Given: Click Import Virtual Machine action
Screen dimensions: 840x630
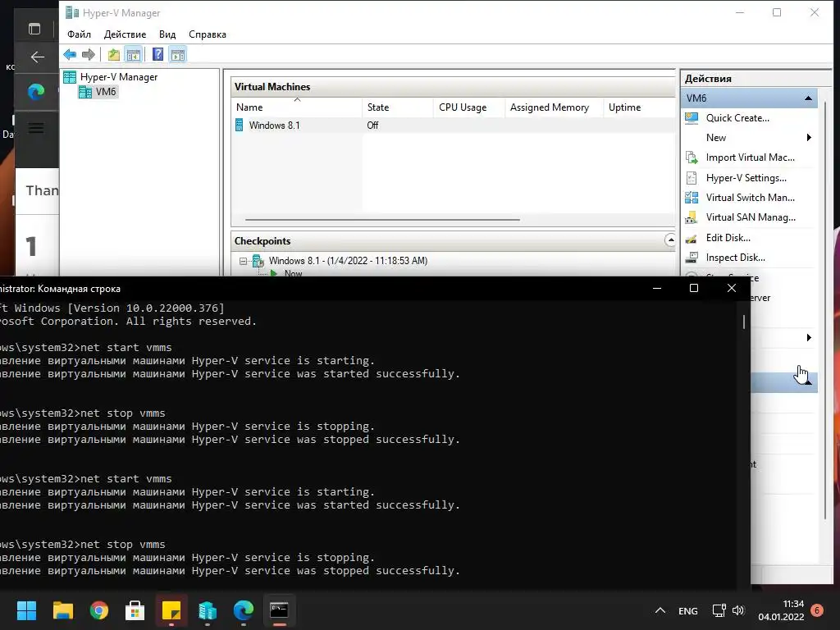Looking at the screenshot, I should pyautogui.click(x=750, y=157).
